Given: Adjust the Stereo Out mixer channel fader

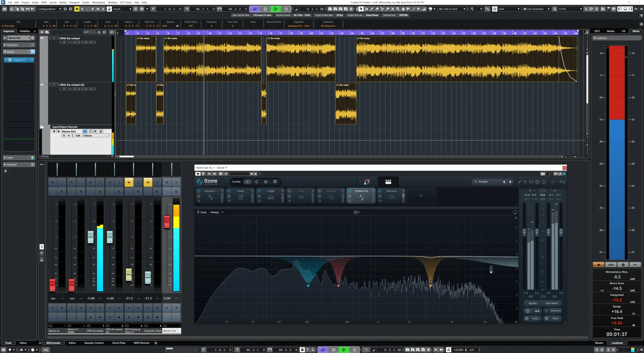Looking at the screenshot, I should [167, 221].
